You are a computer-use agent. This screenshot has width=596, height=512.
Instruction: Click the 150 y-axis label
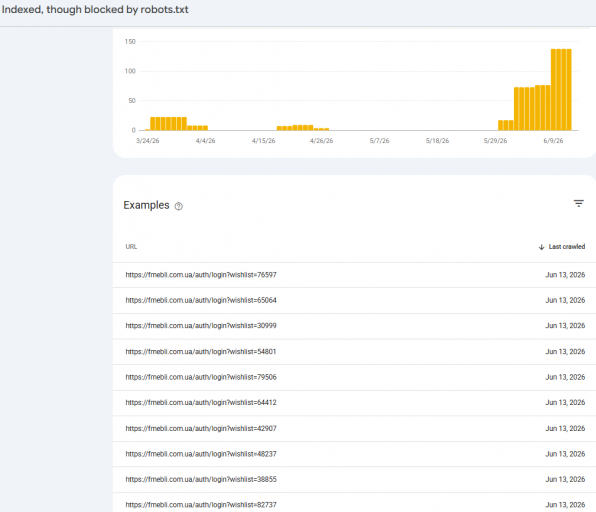click(130, 41)
